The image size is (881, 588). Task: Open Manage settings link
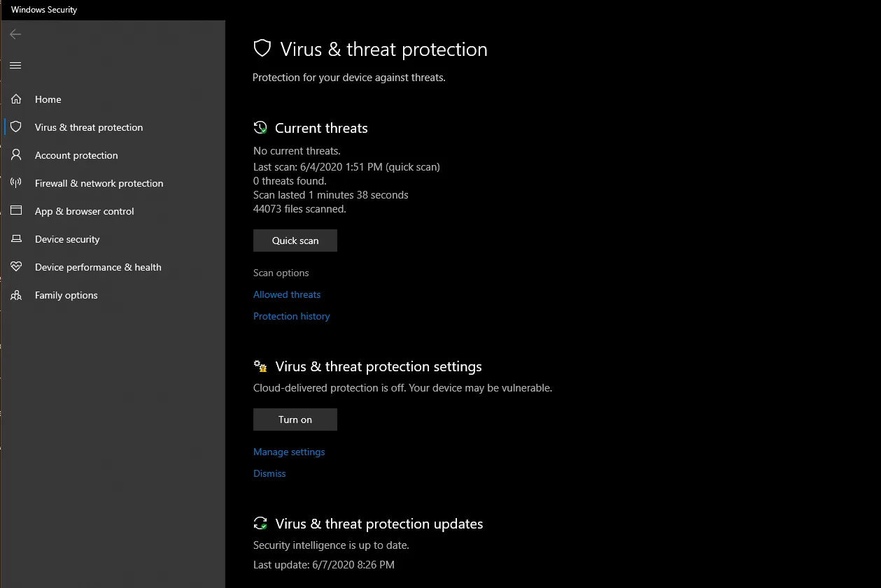[x=289, y=452]
